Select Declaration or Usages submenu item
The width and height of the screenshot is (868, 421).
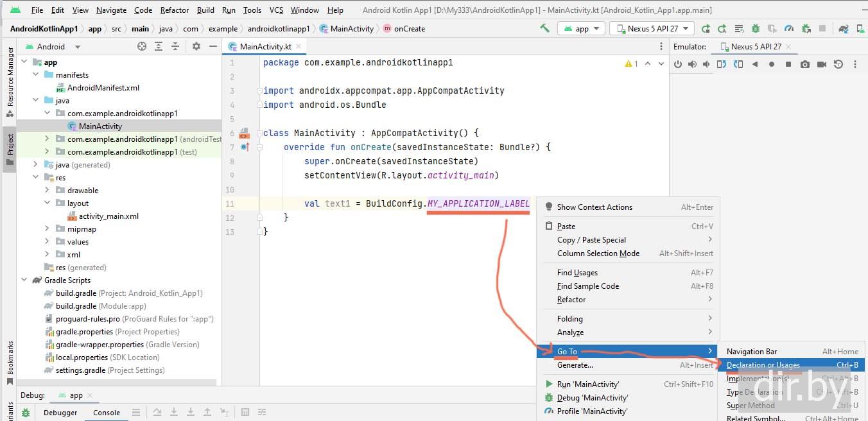[x=763, y=365]
